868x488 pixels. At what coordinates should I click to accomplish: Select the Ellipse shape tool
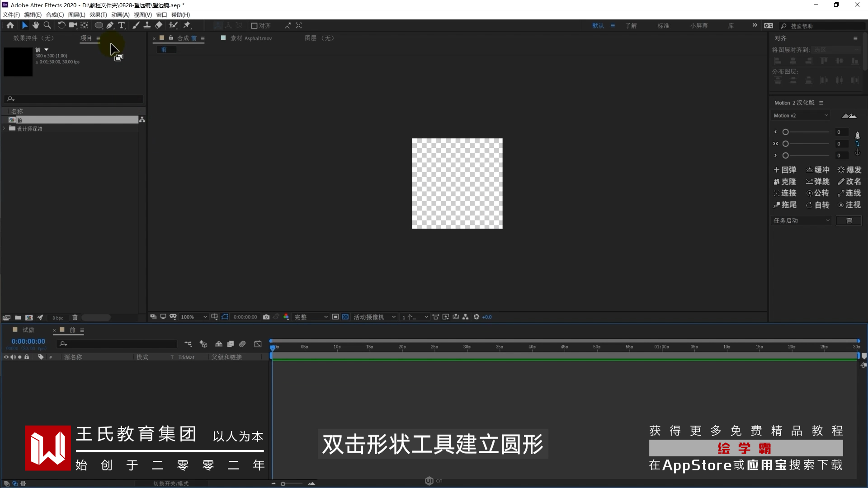[98, 25]
